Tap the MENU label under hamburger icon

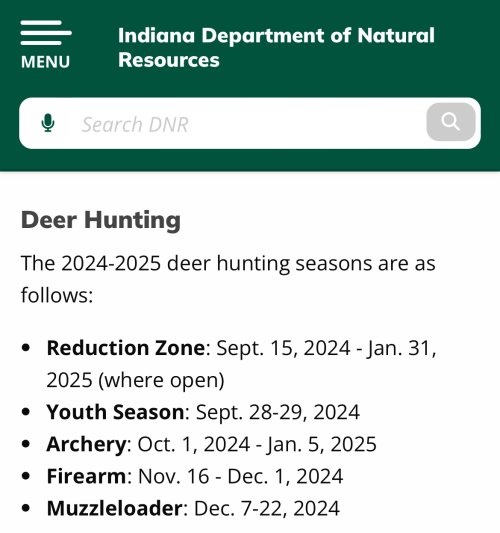[x=46, y=62]
